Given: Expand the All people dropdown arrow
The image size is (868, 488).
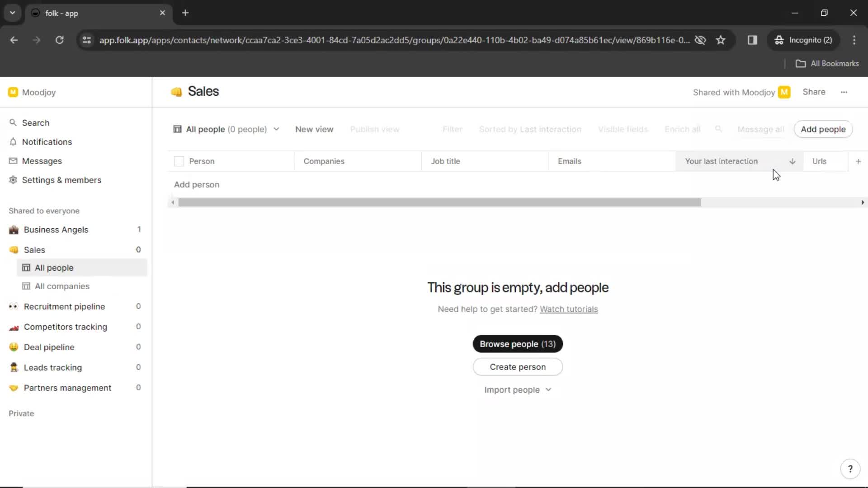Looking at the screenshot, I should pyautogui.click(x=276, y=129).
